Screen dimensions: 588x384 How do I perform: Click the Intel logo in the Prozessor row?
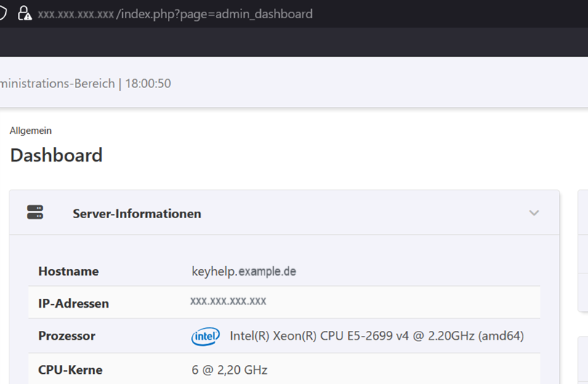point(206,336)
